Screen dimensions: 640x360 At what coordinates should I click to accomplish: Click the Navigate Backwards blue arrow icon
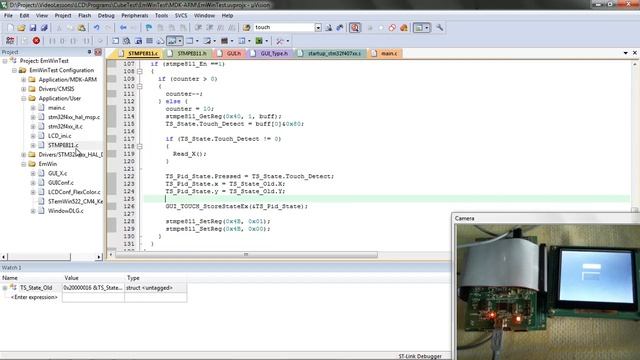pos(123,28)
